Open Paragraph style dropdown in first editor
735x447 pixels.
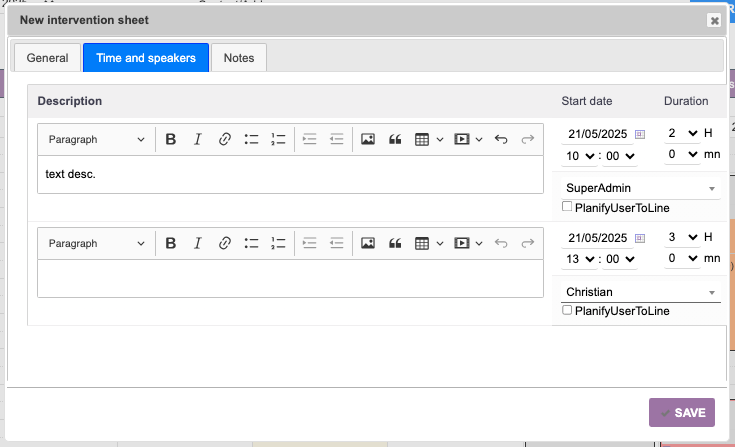tap(96, 139)
